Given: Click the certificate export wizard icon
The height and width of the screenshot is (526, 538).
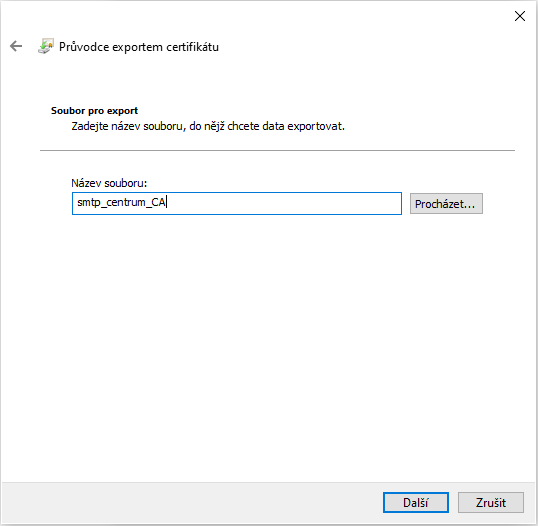Looking at the screenshot, I should click(46, 46).
